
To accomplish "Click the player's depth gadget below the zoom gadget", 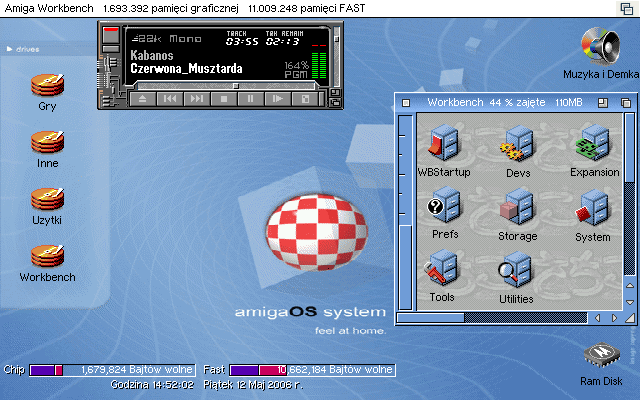I will [x=335, y=102].
